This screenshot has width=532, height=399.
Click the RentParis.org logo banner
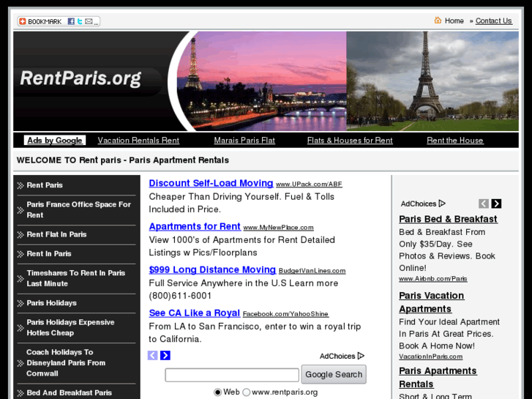point(80,78)
